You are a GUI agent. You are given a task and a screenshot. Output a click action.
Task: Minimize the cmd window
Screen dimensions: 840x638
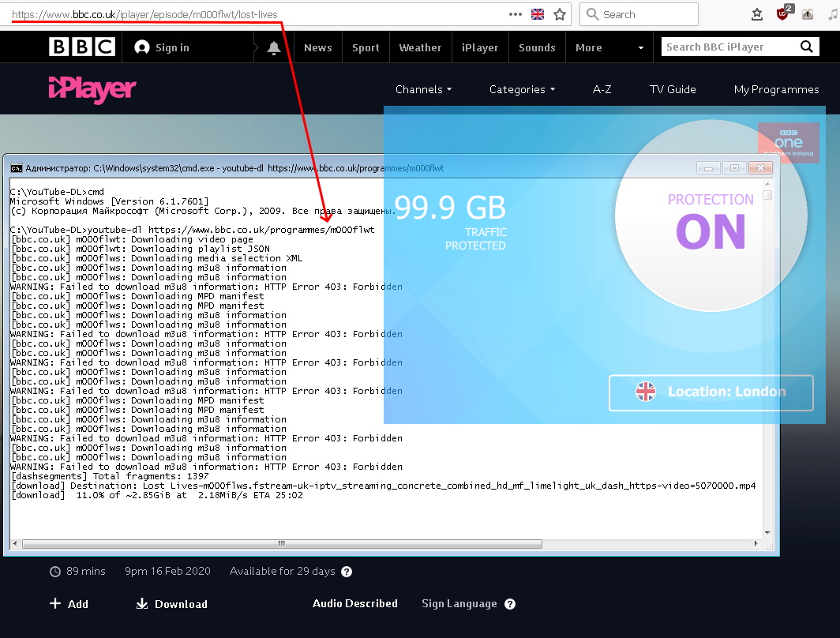[708, 168]
